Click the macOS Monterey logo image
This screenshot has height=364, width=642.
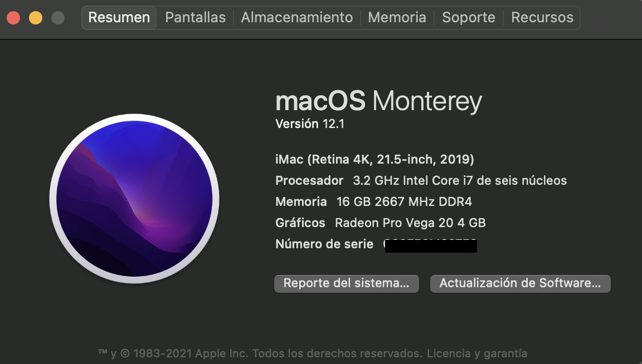point(134,198)
